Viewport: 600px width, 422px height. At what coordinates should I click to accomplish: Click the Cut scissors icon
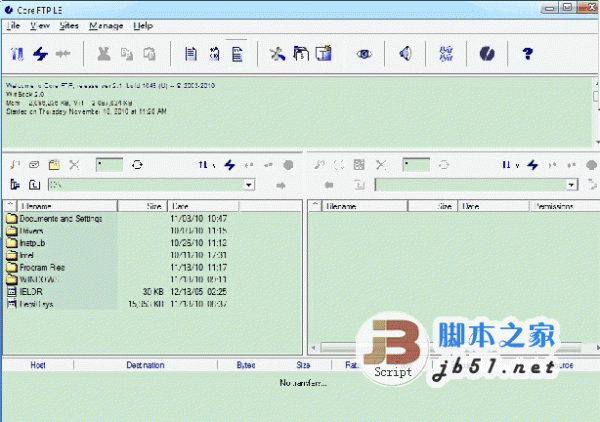[103, 54]
